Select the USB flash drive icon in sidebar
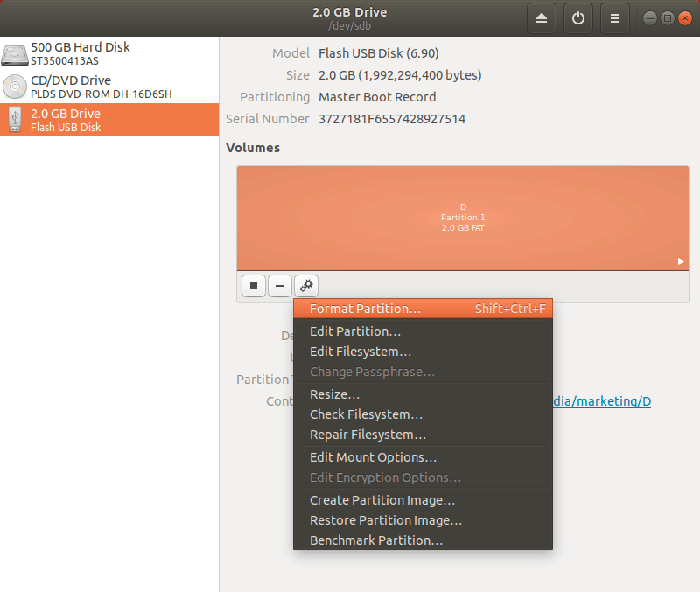 14,119
